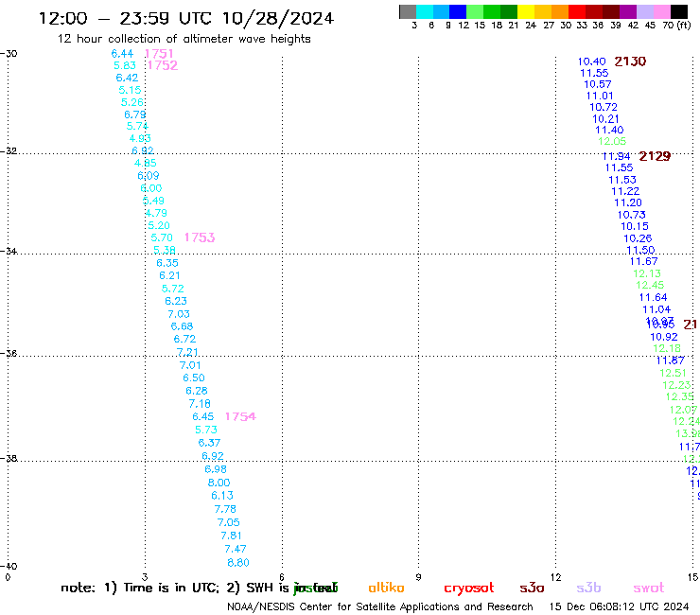Image resolution: width=700 pixels, height=615 pixels.
Task: Click the wave height value '11.01'
Action: point(600,96)
